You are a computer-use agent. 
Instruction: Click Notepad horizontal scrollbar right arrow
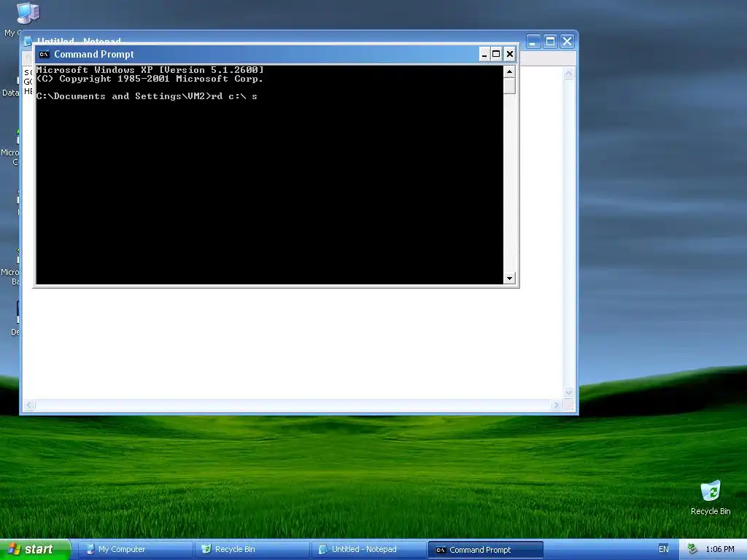click(x=556, y=405)
